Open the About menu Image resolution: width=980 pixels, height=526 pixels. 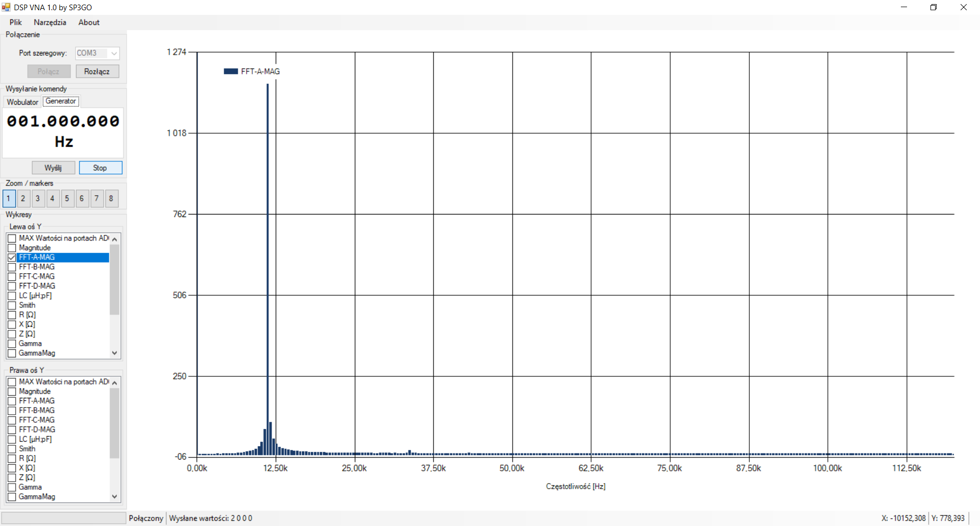click(89, 22)
